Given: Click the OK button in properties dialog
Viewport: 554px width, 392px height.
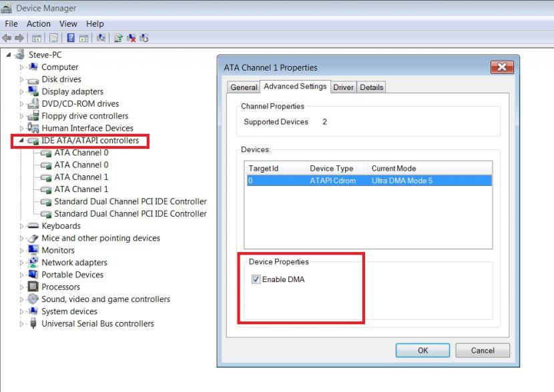Looking at the screenshot, I should [423, 351].
